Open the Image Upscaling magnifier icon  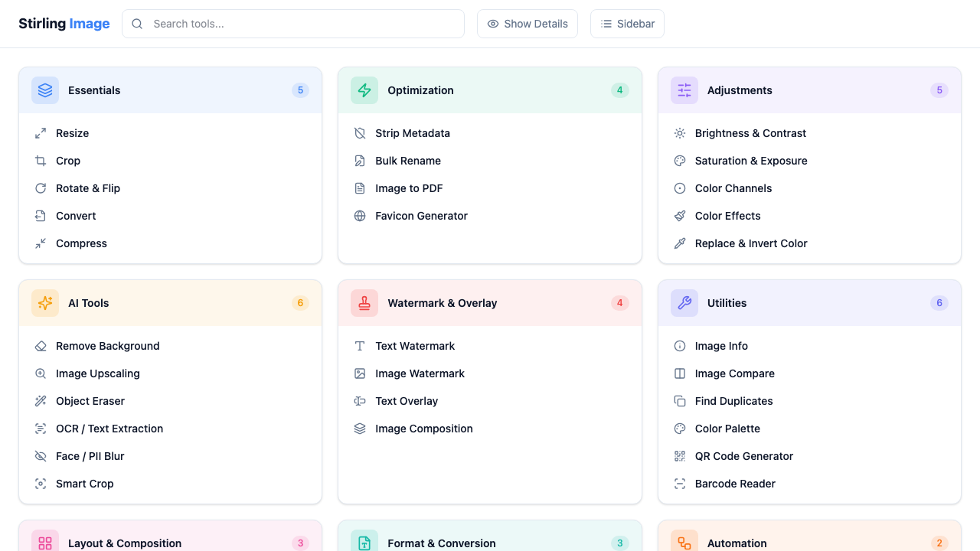[41, 373]
